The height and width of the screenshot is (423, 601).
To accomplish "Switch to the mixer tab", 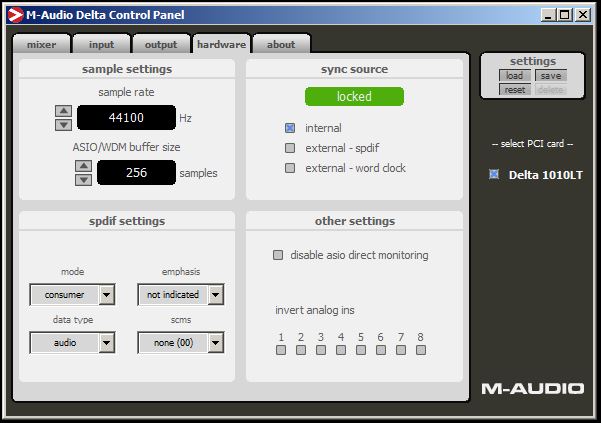I will point(41,44).
